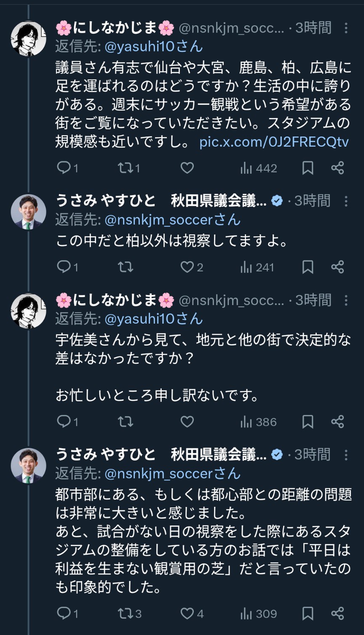Repost the tweet with 386 views
Viewport: 364px width, 635px height.
125,422
